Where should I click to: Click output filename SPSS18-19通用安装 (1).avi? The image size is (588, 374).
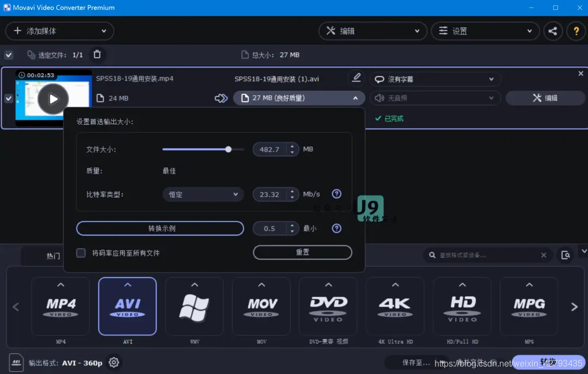point(277,79)
